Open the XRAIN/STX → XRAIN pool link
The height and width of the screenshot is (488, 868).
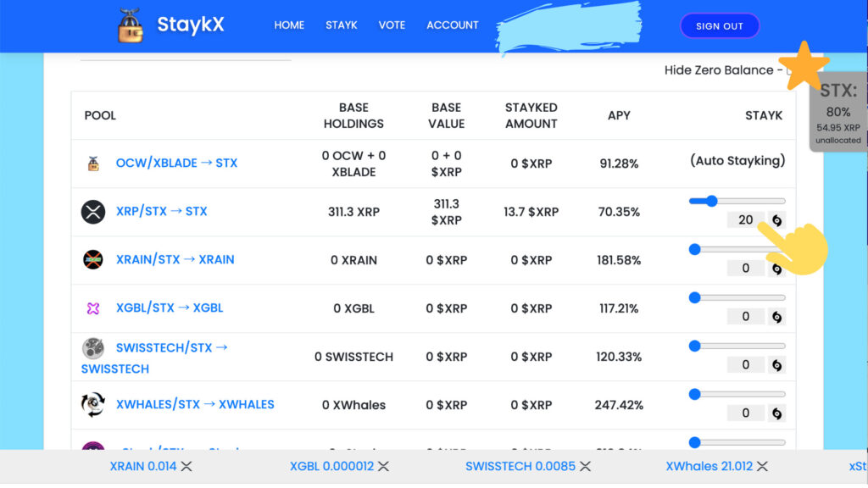tap(175, 259)
